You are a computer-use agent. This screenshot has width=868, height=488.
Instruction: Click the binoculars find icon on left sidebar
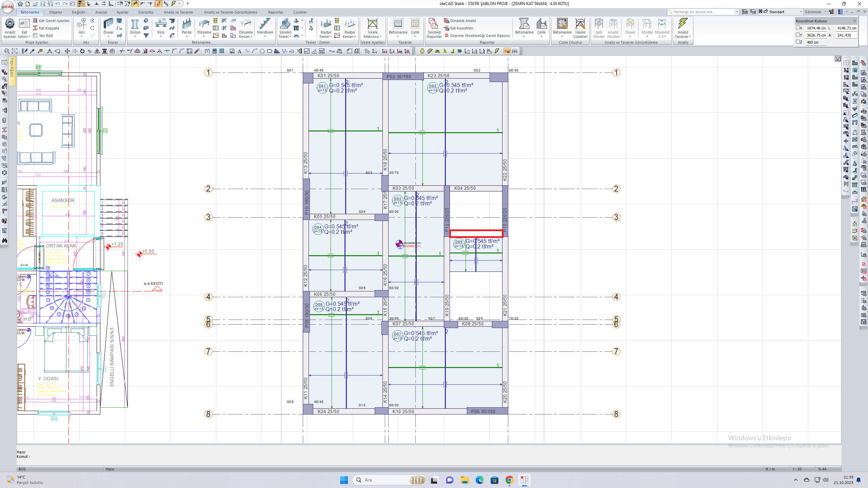4,241
